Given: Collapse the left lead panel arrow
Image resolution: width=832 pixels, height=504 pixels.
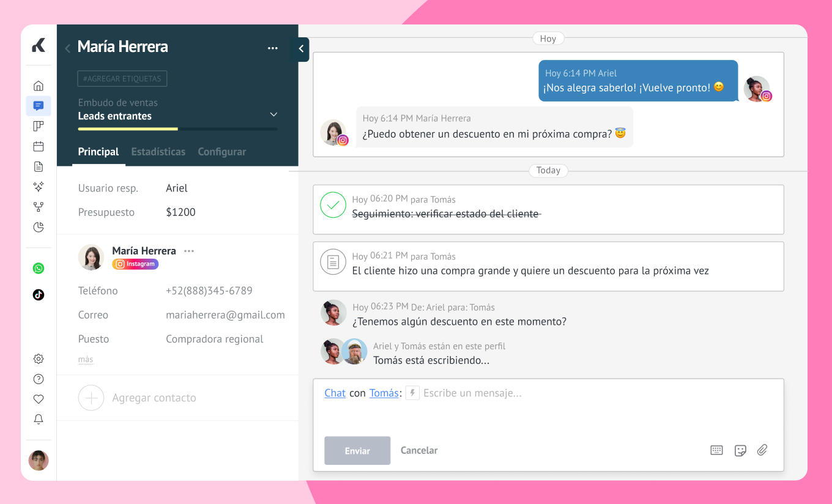Looking at the screenshot, I should pos(301,49).
